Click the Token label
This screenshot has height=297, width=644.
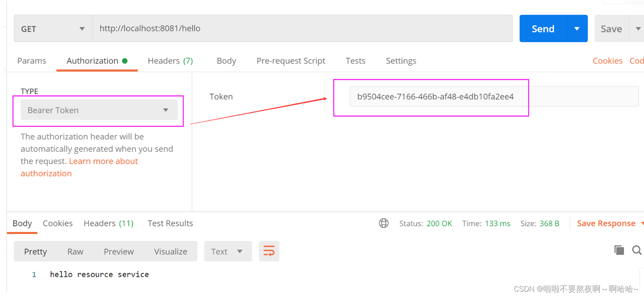point(221,97)
